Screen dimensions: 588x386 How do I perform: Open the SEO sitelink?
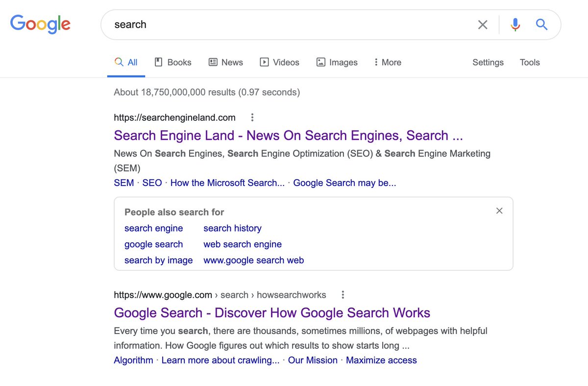pos(152,183)
